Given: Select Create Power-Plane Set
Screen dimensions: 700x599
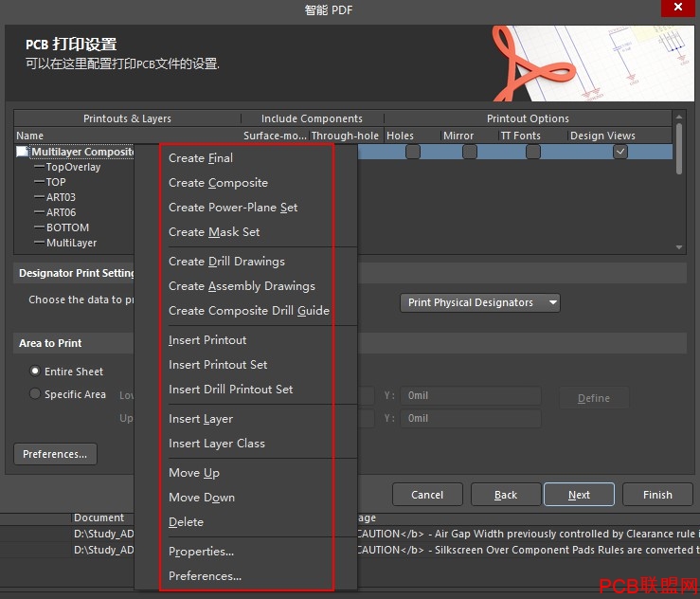Looking at the screenshot, I should [233, 208].
